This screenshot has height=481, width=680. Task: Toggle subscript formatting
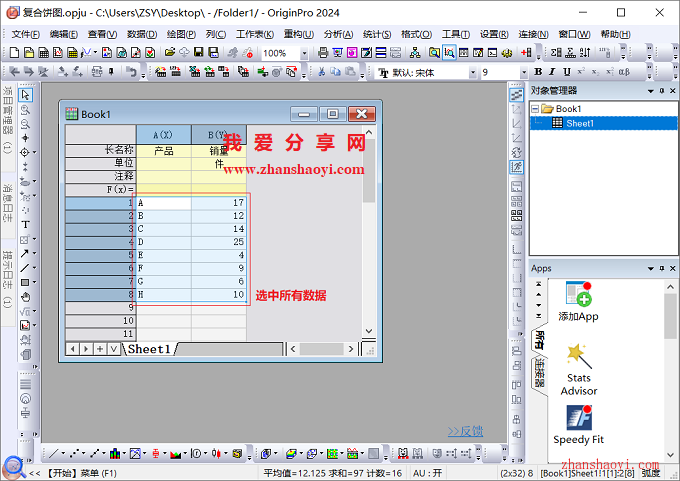595,72
